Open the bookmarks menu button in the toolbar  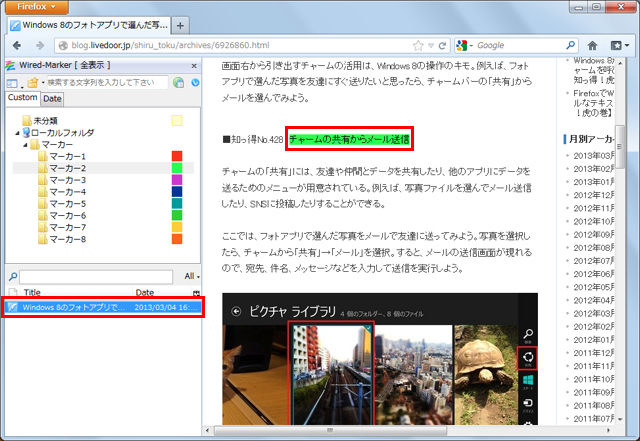click(x=619, y=45)
